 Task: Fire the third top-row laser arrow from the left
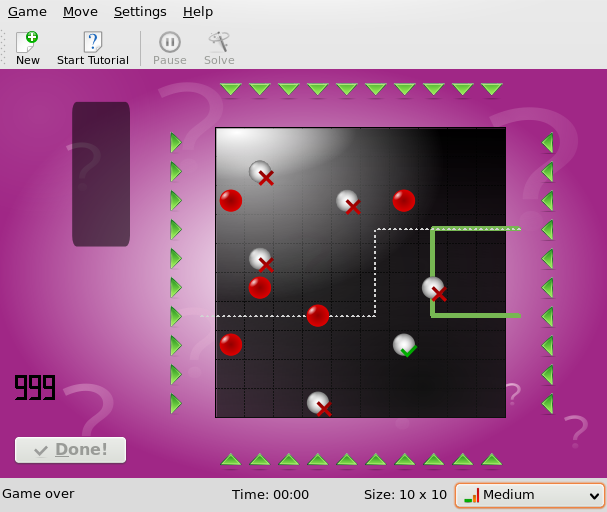289,89
